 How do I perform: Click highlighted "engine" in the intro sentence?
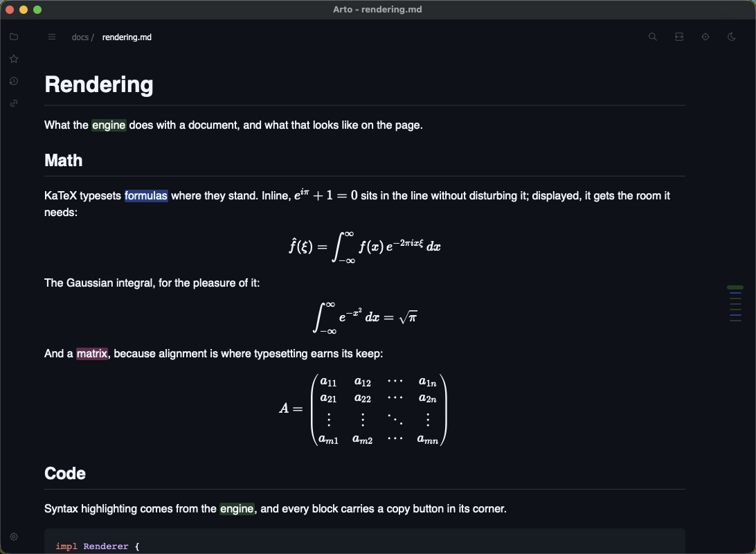tap(109, 125)
